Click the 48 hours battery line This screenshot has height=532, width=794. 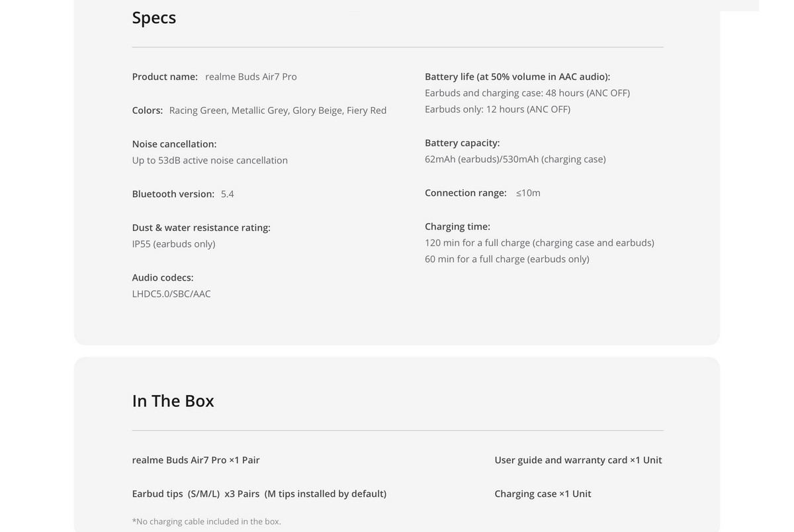527,93
